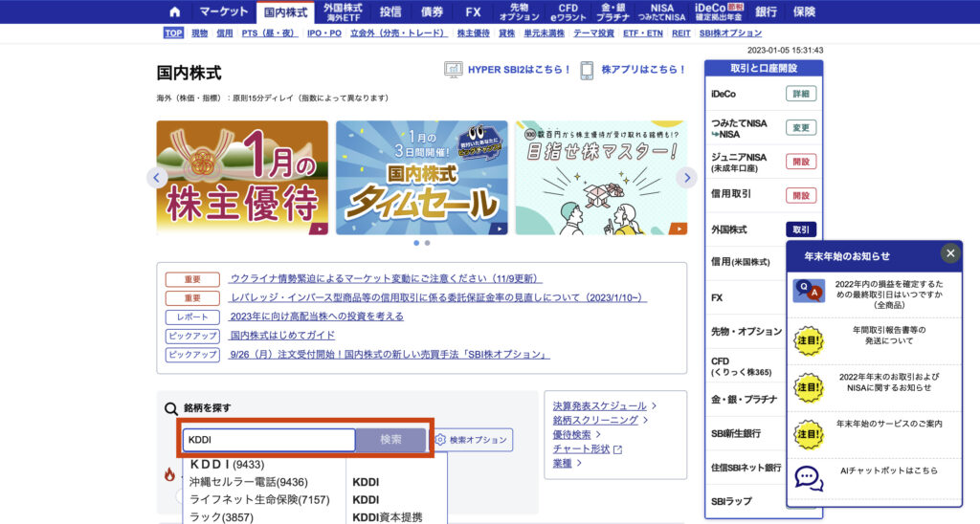
Task: Open the 保険 menu
Action: [x=804, y=11]
